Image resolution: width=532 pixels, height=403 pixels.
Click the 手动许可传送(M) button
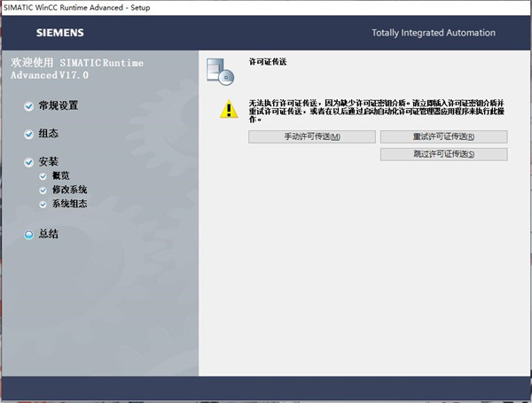(x=312, y=136)
